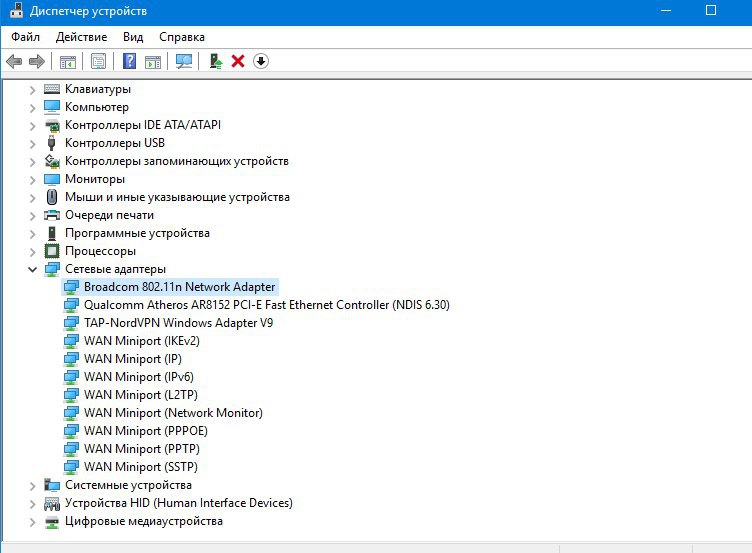Open the Справка menu

click(182, 37)
